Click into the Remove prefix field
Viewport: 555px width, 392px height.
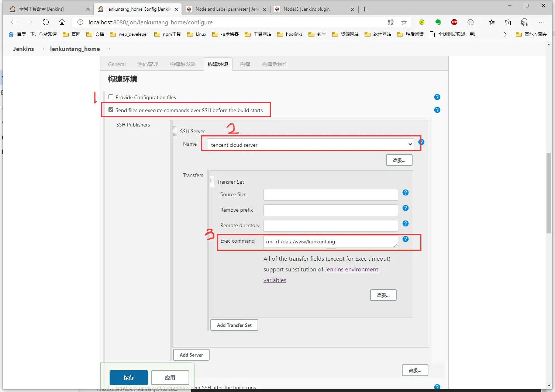(331, 210)
